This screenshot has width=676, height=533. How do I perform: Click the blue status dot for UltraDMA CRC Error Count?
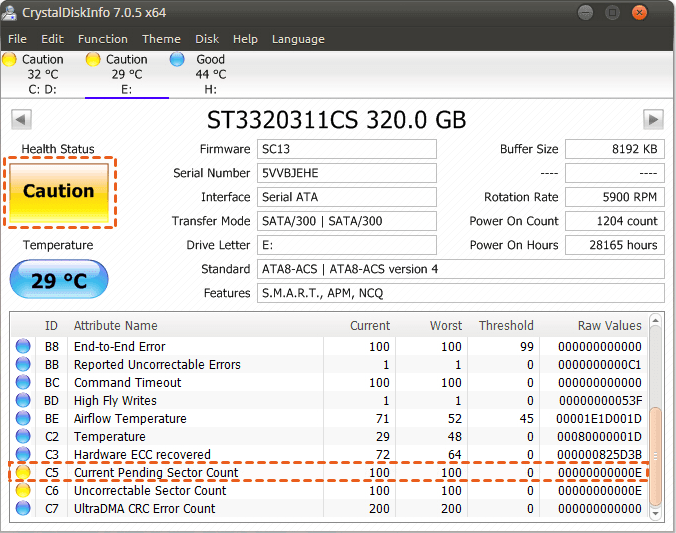point(23,509)
